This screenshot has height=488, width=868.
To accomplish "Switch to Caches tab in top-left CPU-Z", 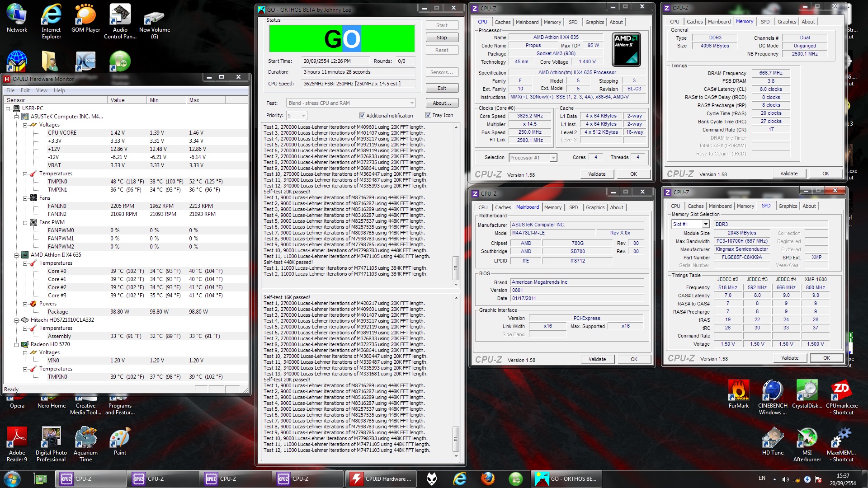I will [502, 22].
